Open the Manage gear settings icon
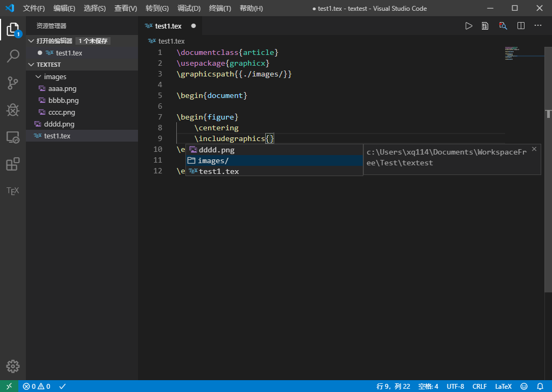The width and height of the screenshot is (552, 392). pos(13,366)
